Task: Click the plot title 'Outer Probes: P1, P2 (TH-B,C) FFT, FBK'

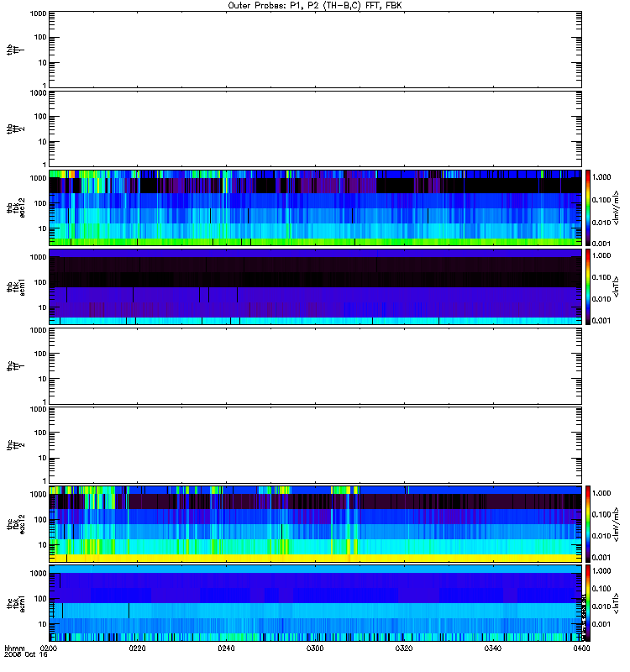Action: [x=315, y=6]
